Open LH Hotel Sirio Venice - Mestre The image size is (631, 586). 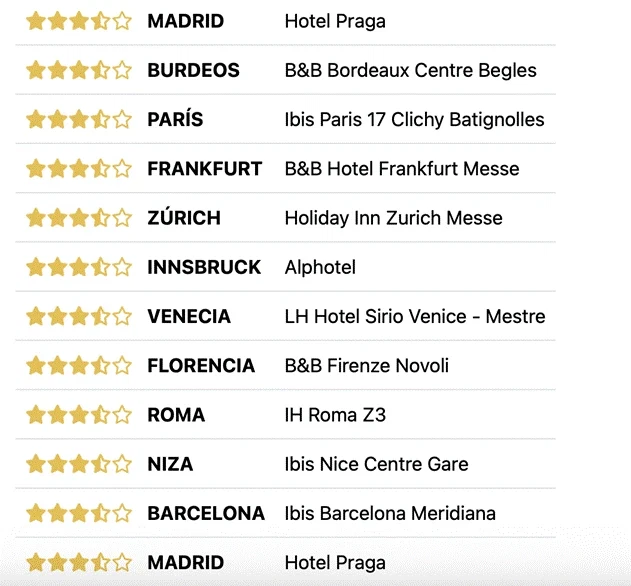pyautogui.click(x=415, y=316)
